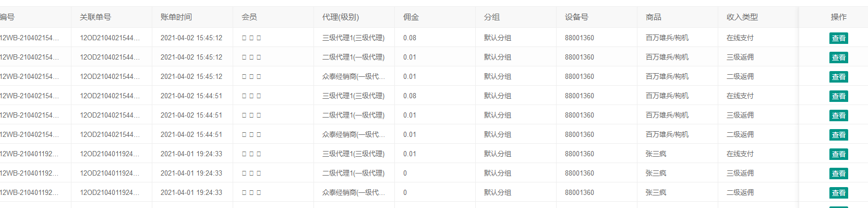The height and width of the screenshot is (208, 868).
Task: Click the 0.08 commission in the 15:44:51 row
Action: [x=409, y=96]
